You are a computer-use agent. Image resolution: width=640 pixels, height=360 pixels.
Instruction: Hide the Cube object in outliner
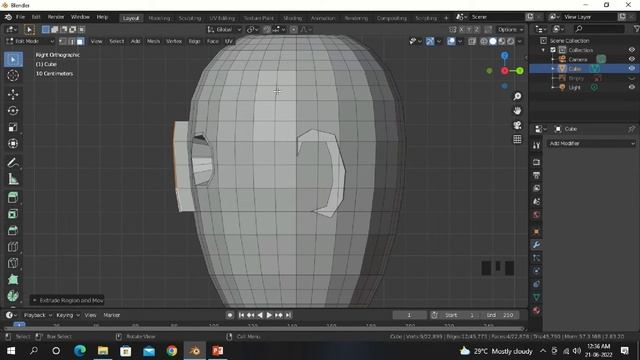[631, 69]
